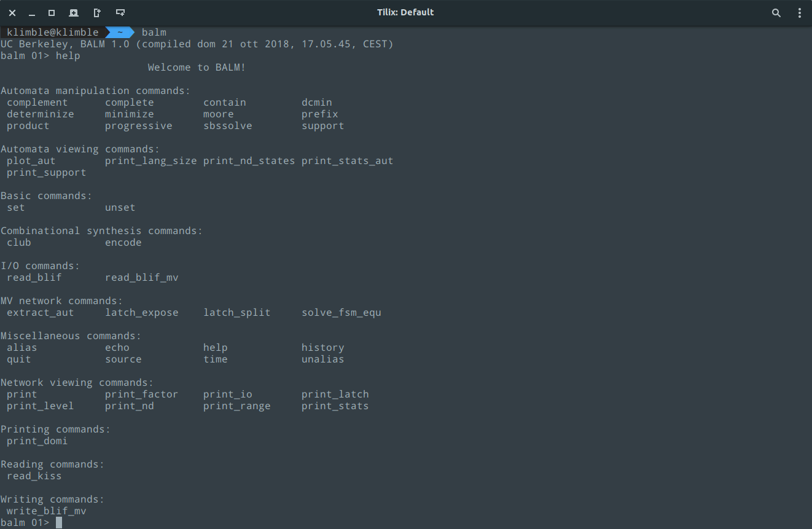Click the 'klimble@klimble' prompt segment
Image resolution: width=812 pixels, height=529 pixels.
[x=53, y=32]
